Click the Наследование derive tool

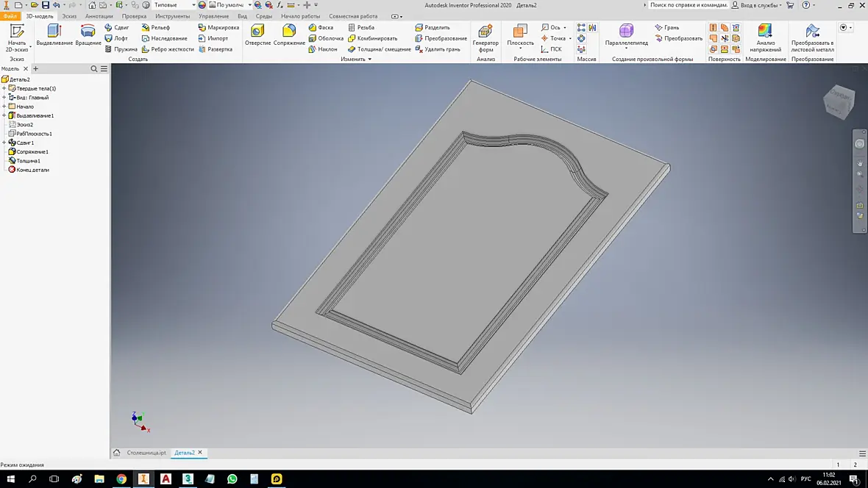pyautogui.click(x=165, y=38)
